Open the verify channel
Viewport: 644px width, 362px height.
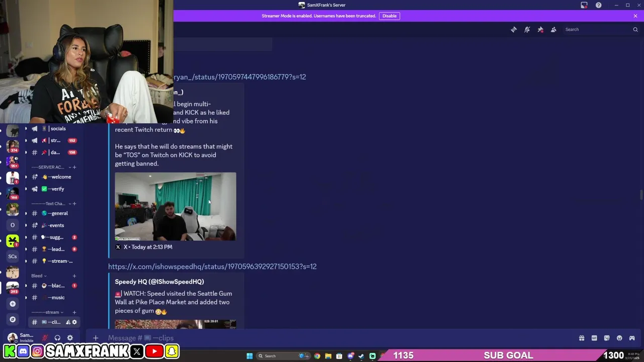[53, 189]
